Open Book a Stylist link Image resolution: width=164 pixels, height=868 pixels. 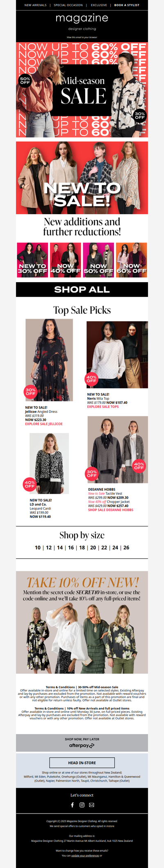tap(127, 5)
